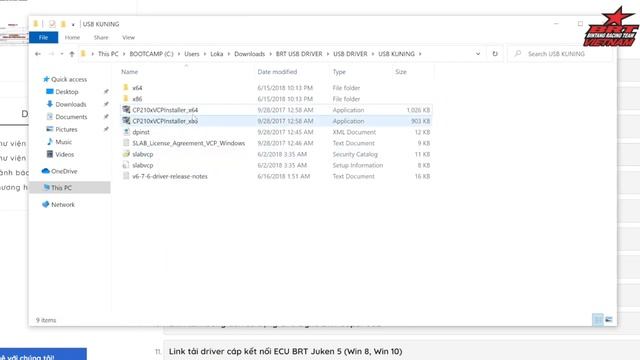Click the OneDrive cloud icon
This screenshot has width=640, height=360.
[x=46, y=171]
